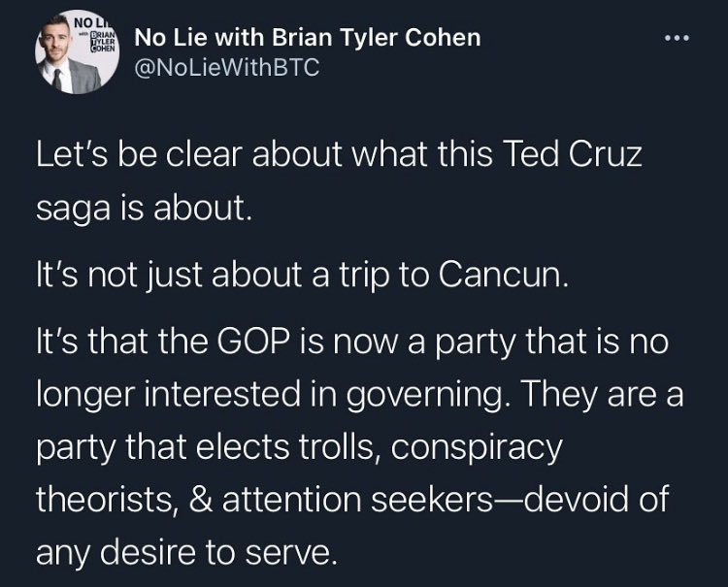Image resolution: width=728 pixels, height=587 pixels.
Task: Click the last line 'any desire to serve.'
Action: pyautogui.click(x=186, y=553)
